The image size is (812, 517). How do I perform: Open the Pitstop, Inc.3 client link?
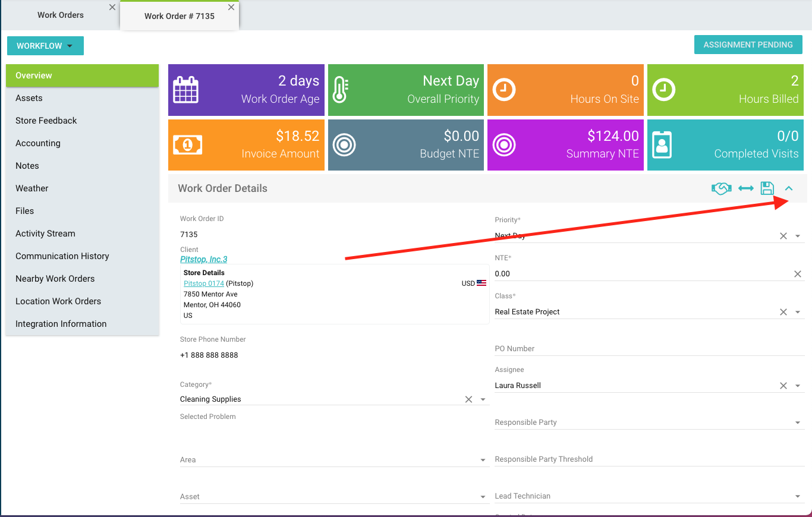[x=203, y=259]
